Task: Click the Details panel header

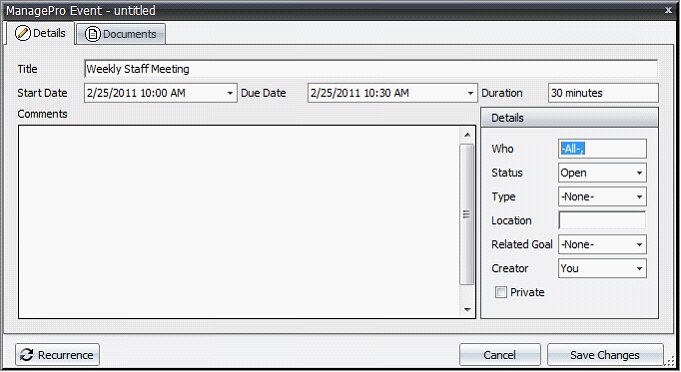Action: 569,118
